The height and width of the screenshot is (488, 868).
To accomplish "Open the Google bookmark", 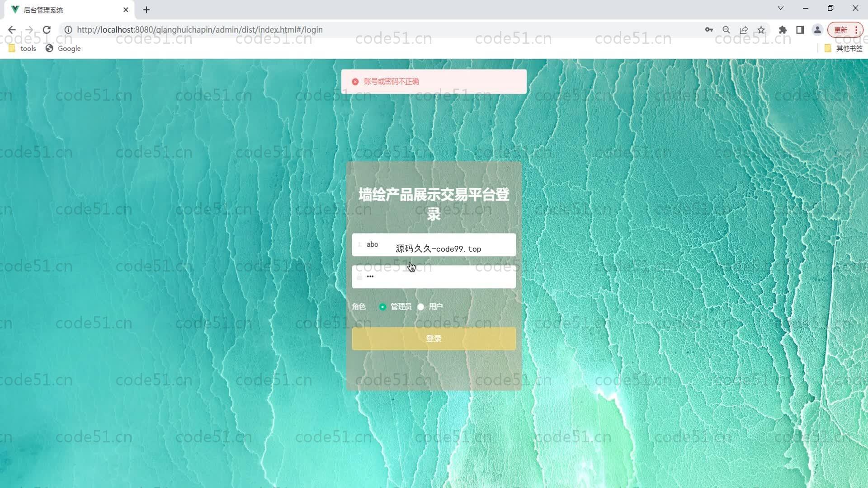I will (x=63, y=48).
